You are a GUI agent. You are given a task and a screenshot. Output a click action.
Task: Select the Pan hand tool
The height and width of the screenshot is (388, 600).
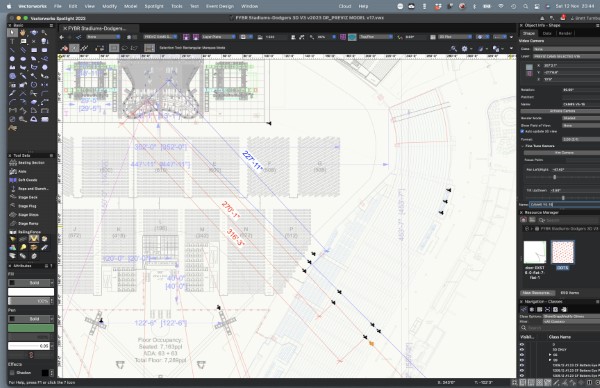pyautogui.click(x=23, y=33)
